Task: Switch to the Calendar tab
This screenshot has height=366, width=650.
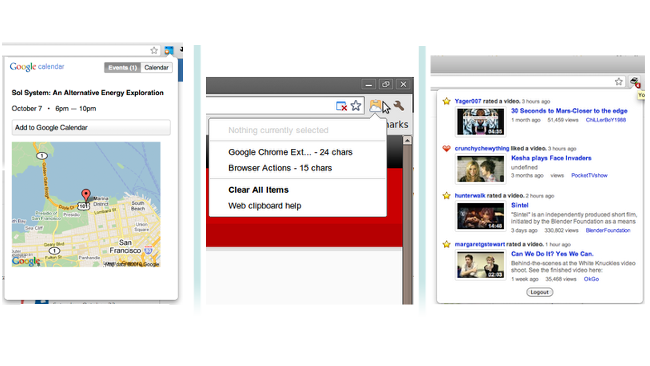Action: tap(156, 68)
